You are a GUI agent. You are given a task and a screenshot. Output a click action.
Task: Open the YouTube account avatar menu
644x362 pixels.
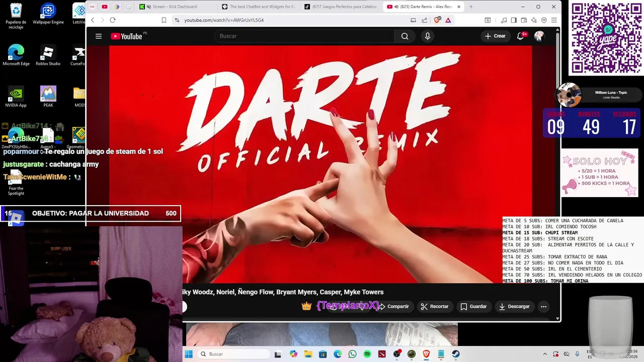pos(539,36)
